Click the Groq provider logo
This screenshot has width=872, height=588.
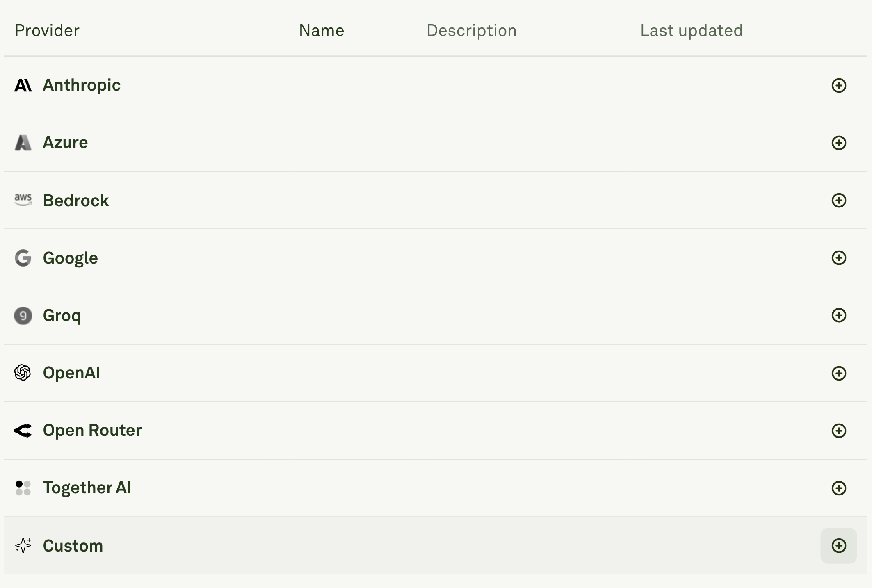click(x=23, y=315)
